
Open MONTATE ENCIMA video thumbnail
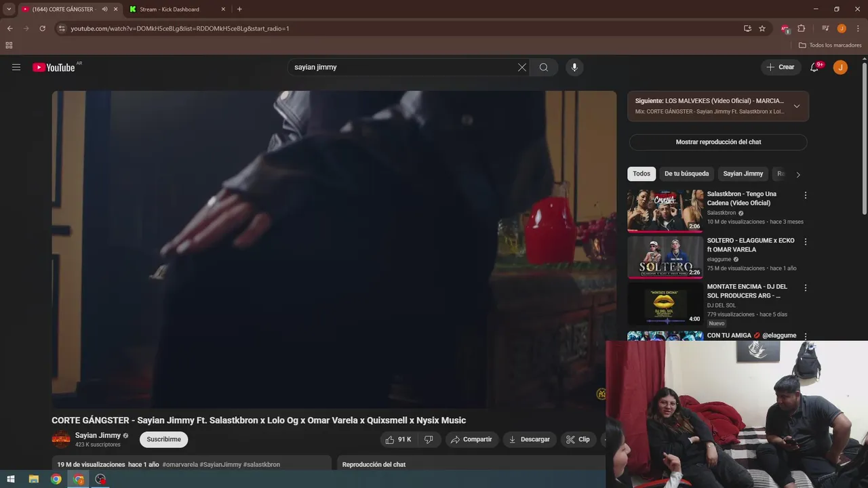point(665,303)
